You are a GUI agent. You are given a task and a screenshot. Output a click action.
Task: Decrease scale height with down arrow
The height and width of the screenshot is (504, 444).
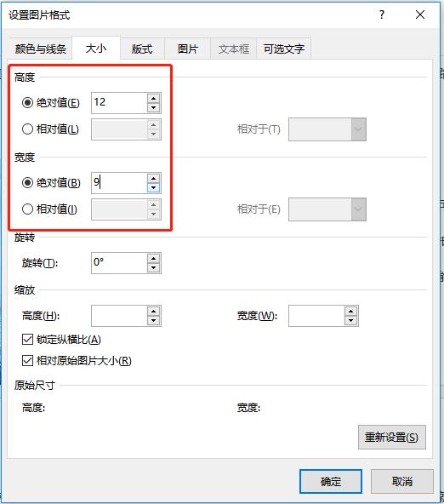pos(153,320)
